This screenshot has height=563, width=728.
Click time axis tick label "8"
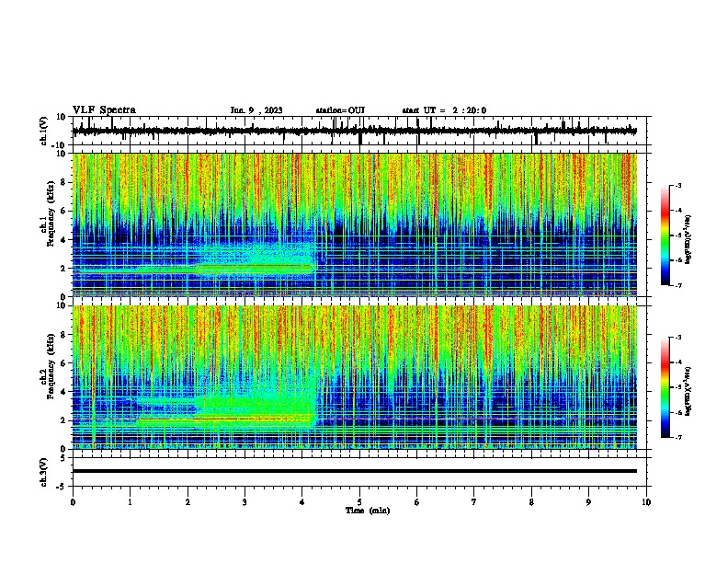531,502
